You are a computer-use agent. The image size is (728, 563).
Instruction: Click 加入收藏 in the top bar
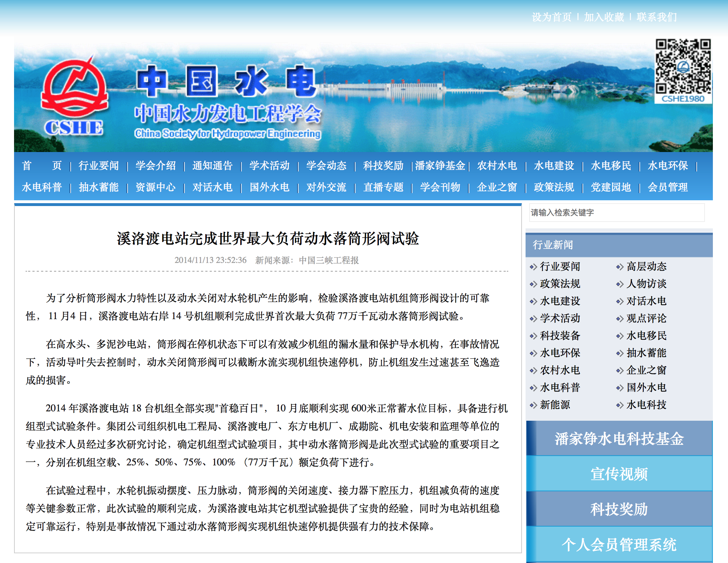click(604, 17)
